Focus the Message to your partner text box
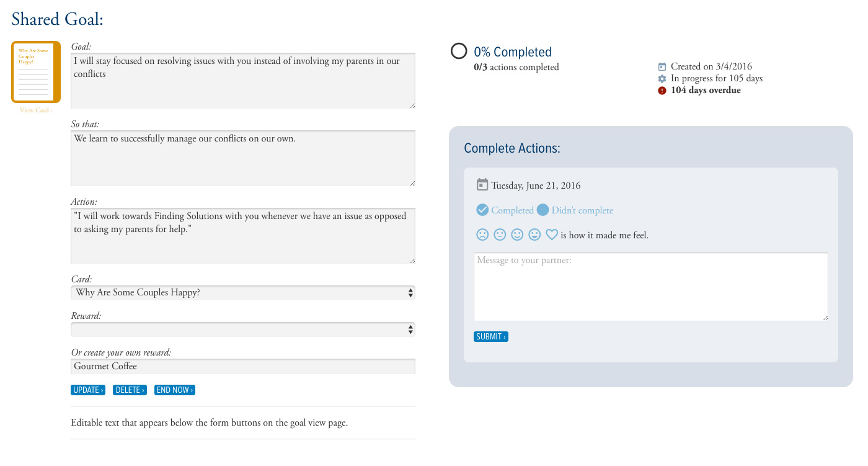The width and height of the screenshot is (868, 466). click(x=650, y=287)
